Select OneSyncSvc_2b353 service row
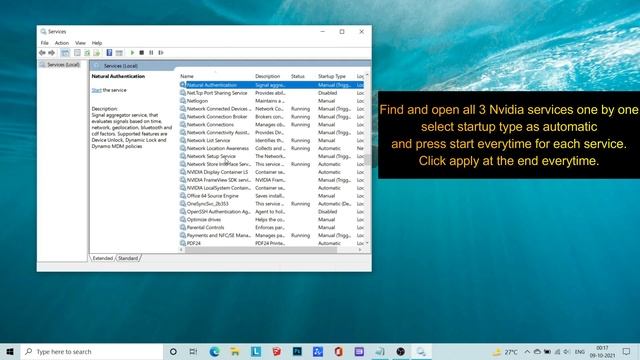 pyautogui.click(x=271, y=204)
